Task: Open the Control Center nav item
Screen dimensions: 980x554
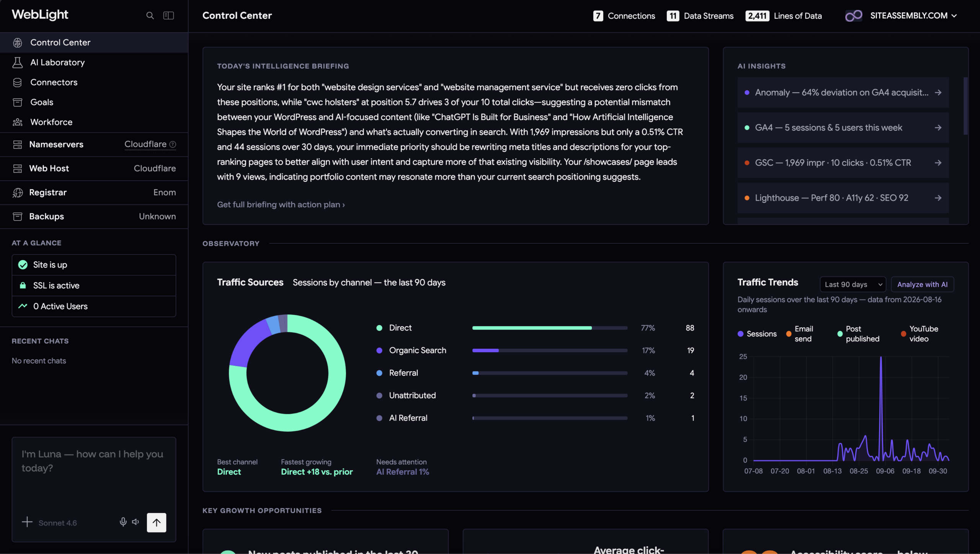Action: coord(94,42)
